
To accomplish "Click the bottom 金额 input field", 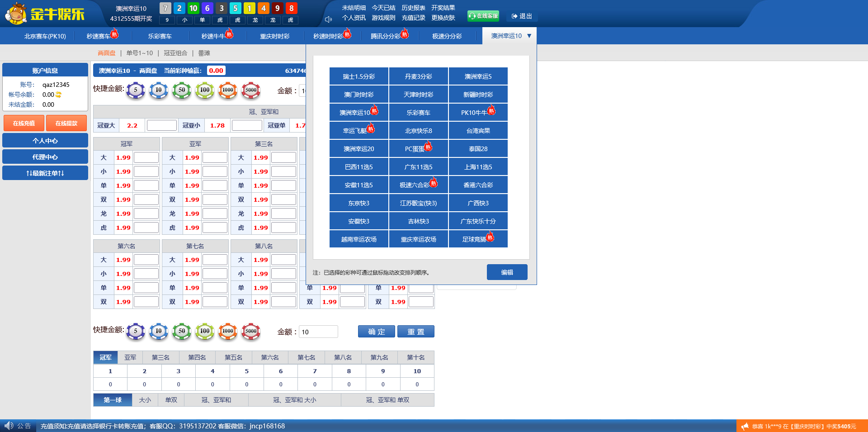I will coord(318,332).
